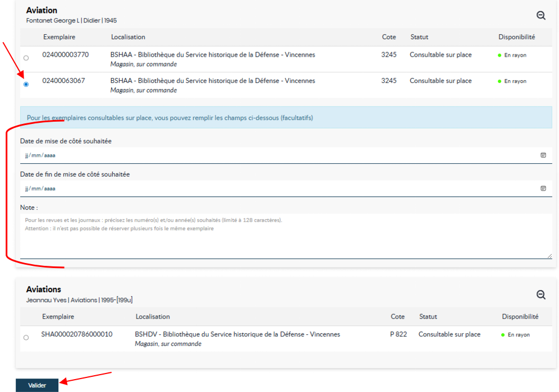Click the 'Note :' label

pyautogui.click(x=29, y=207)
